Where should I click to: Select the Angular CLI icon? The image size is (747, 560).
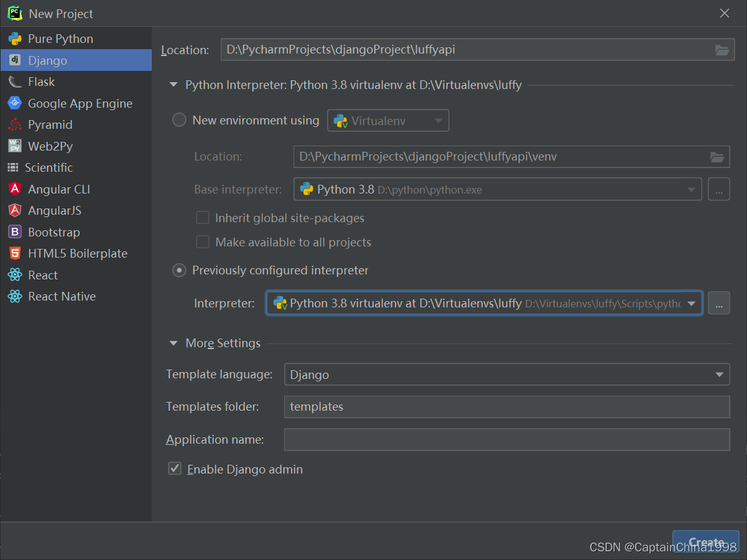15,189
